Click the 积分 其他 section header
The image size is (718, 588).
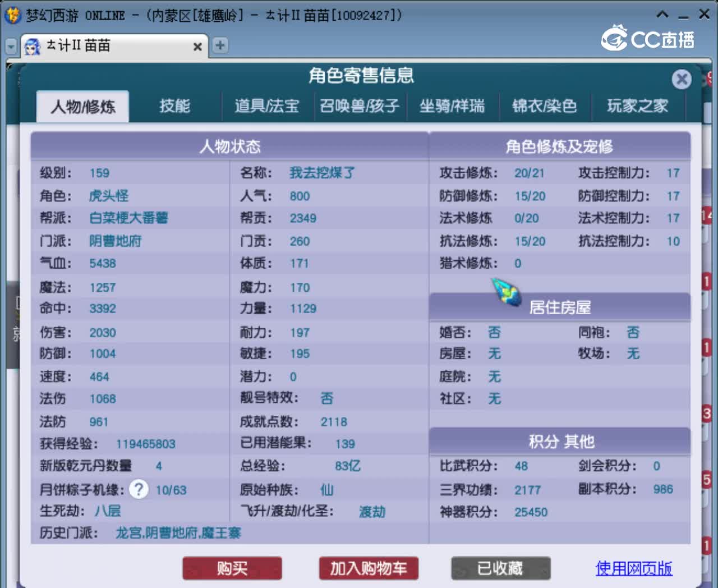(x=560, y=442)
